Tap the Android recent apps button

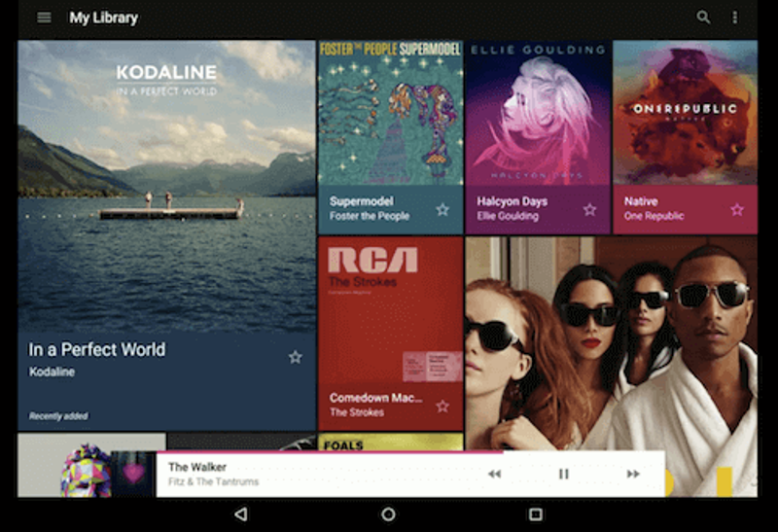(536, 514)
